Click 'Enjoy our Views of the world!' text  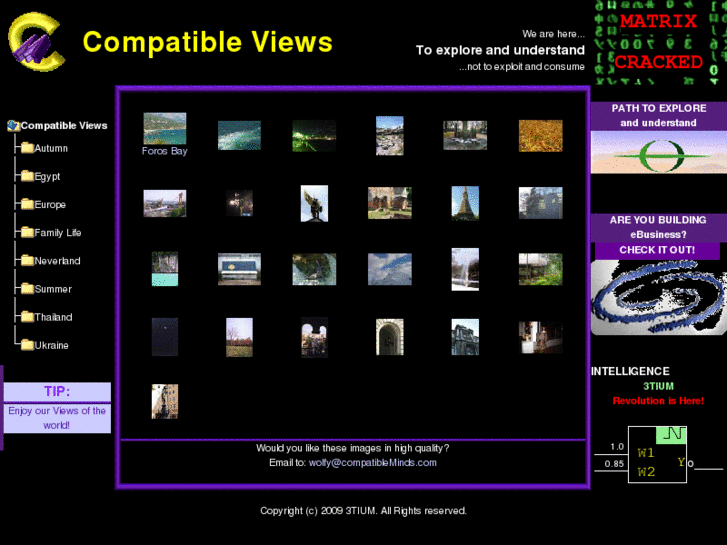57,418
